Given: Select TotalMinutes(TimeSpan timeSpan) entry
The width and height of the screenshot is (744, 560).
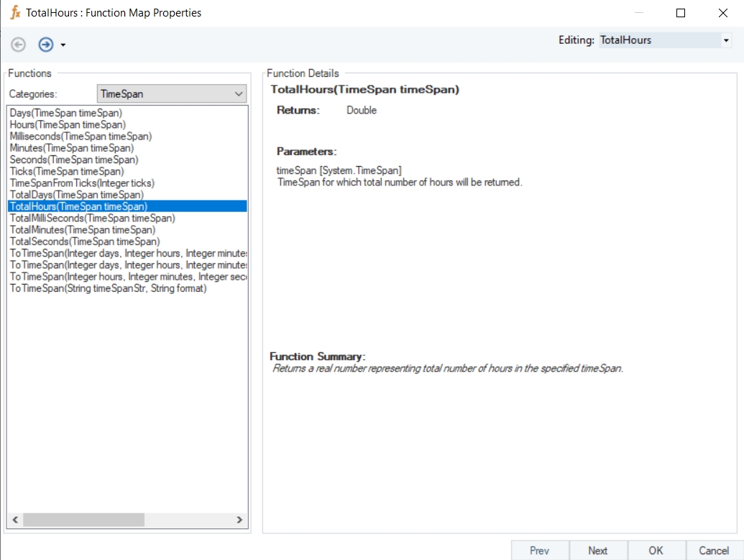Looking at the screenshot, I should (x=82, y=230).
